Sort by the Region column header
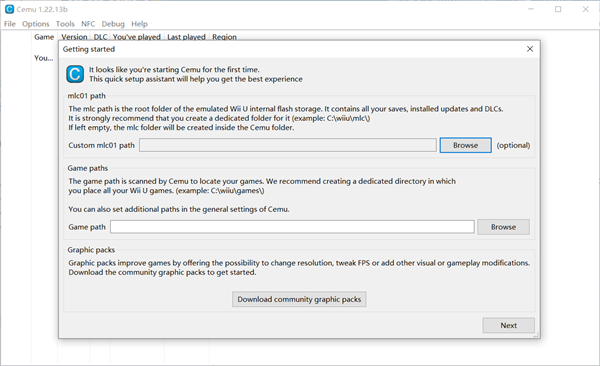600x366 pixels. [225, 37]
